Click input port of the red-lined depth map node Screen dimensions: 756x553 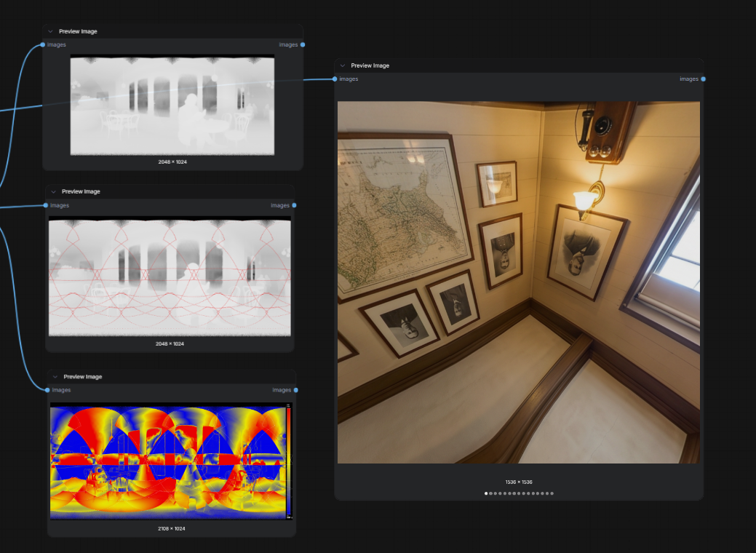46,205
